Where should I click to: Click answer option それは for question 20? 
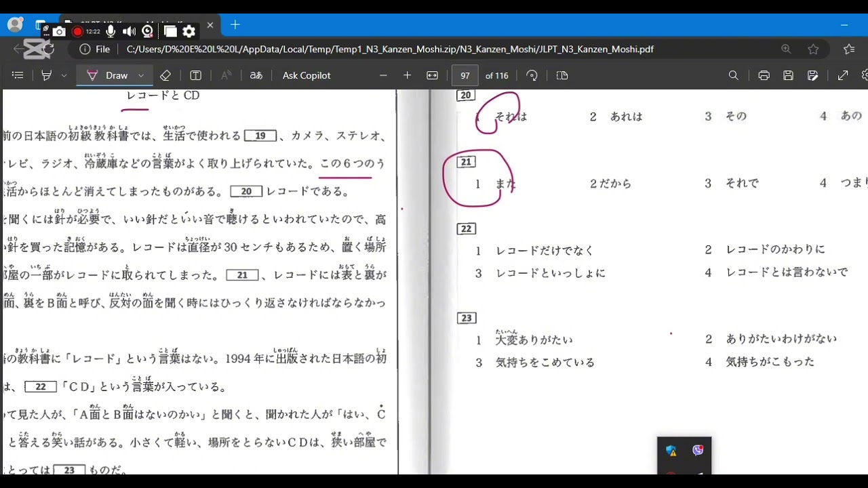(511, 117)
